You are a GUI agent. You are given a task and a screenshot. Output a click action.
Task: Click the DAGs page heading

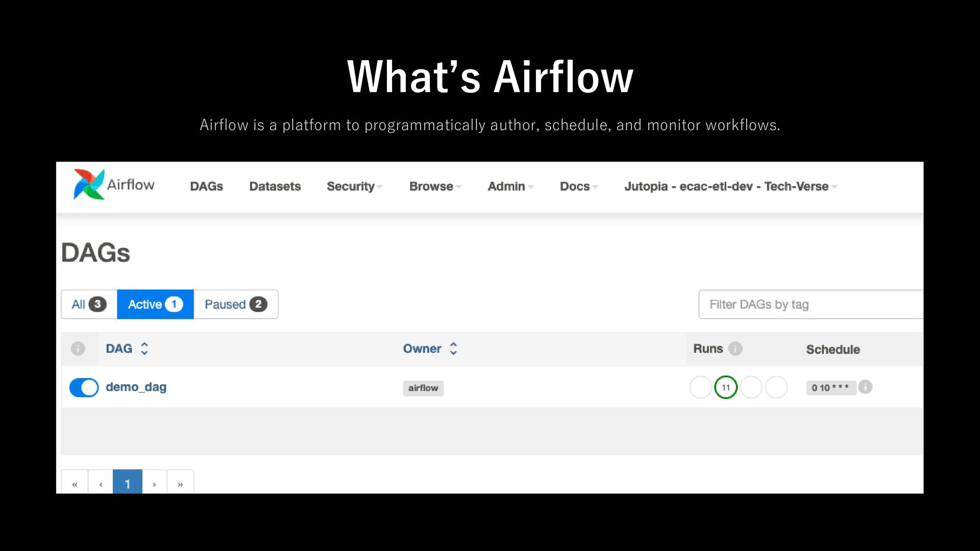click(95, 253)
